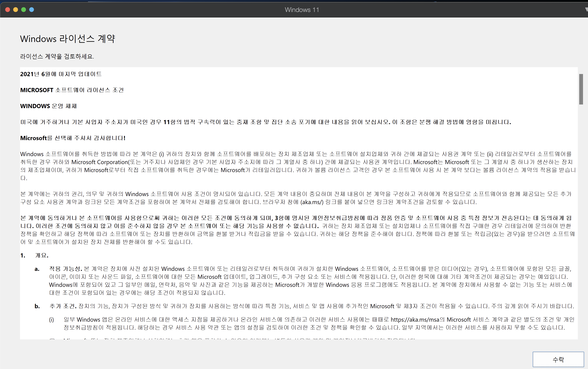
Task: Click the clause (i) marker about Windows apps
Action: (x=52, y=320)
